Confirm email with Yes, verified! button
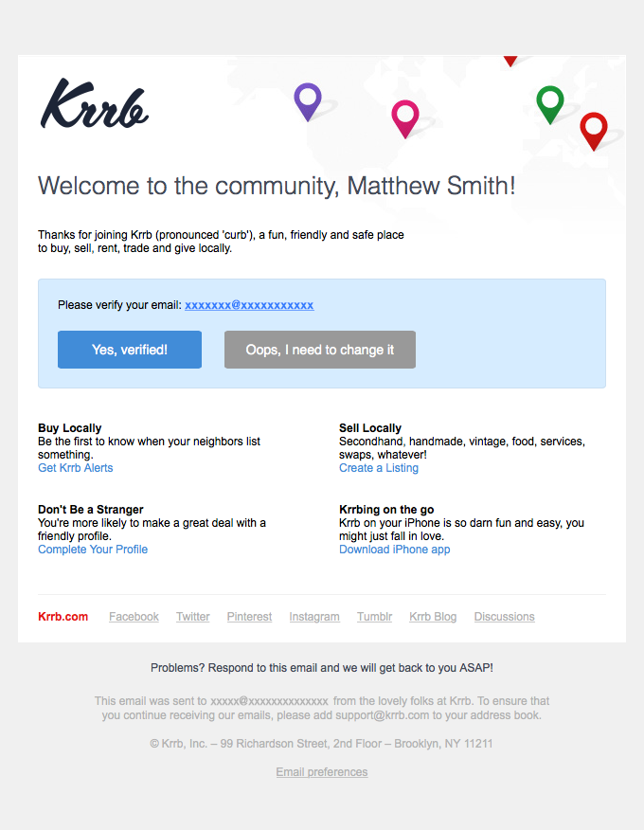Screen dimensions: 644x830 click(130, 350)
